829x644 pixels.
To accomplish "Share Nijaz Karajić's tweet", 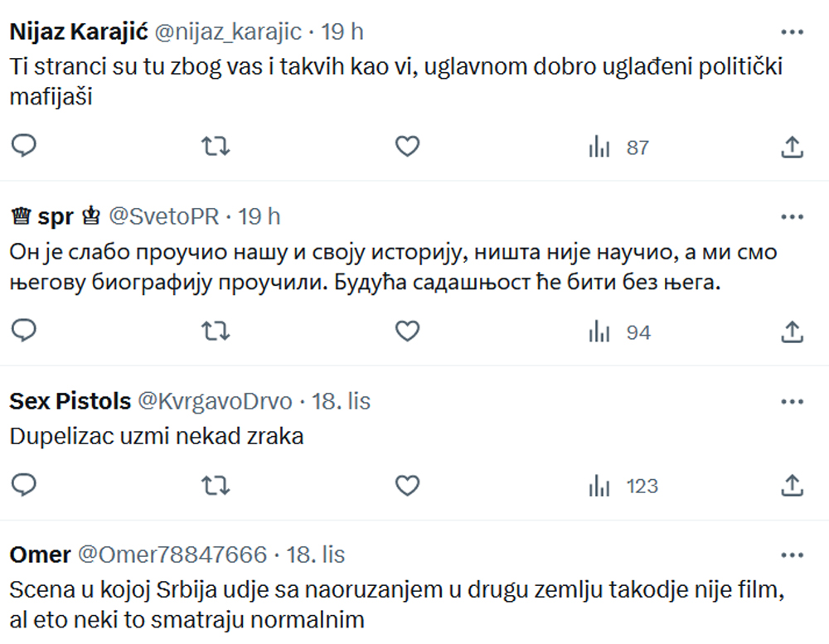I will tap(792, 147).
